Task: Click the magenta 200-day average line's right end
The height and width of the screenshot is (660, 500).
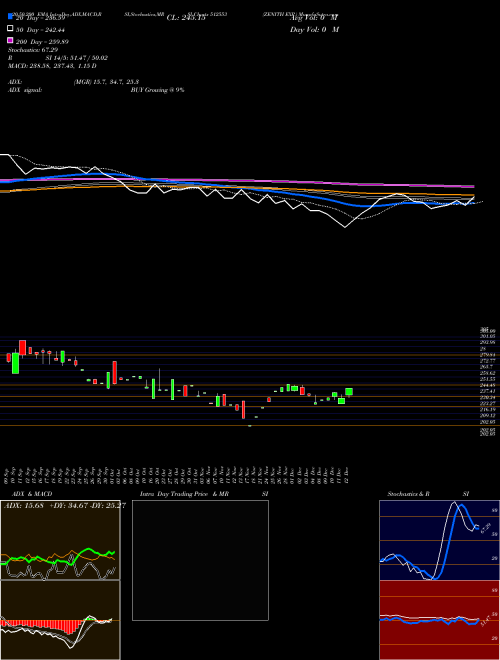Action: 473,186
